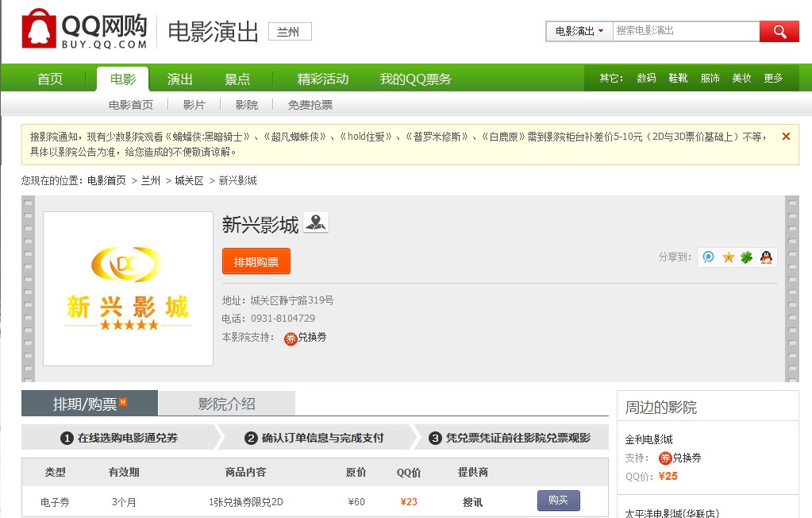Screen dimensions: 812x518
Task: Open 精彩活动 in the navigation bar
Action: click(x=322, y=79)
